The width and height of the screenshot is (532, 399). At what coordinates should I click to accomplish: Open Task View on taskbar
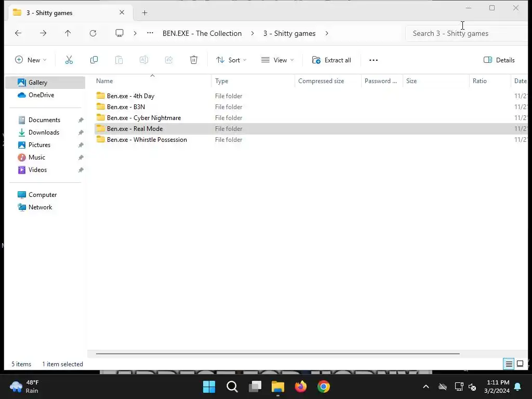pos(255,387)
